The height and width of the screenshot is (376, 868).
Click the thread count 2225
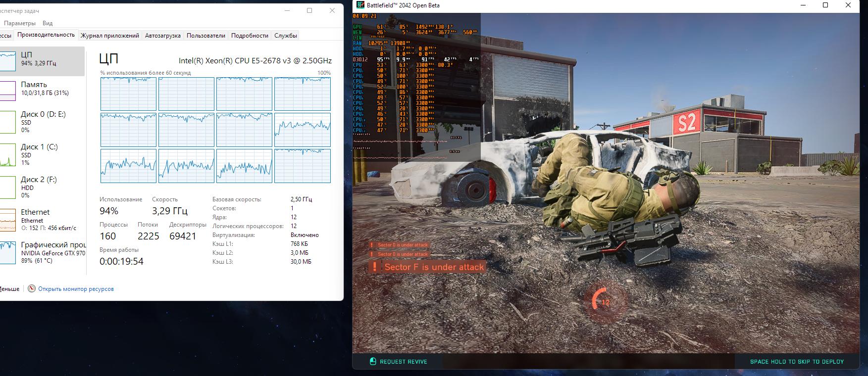pos(149,236)
